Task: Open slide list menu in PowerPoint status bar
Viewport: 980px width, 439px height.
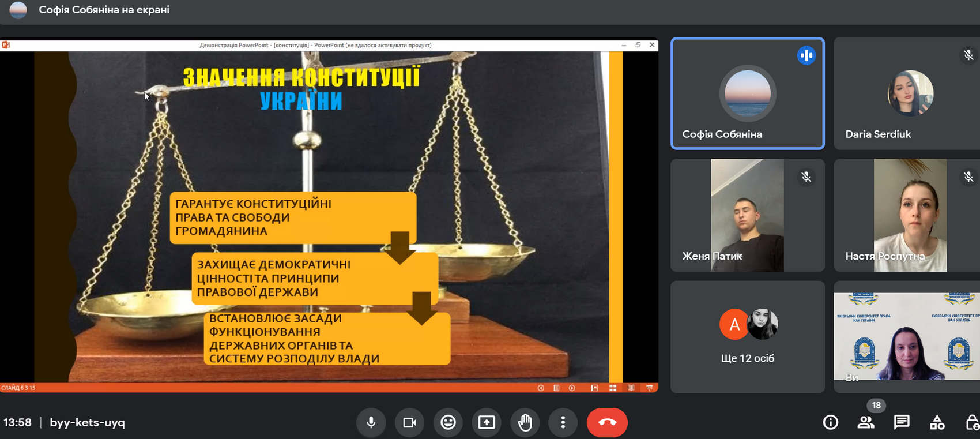Action: click(556, 388)
